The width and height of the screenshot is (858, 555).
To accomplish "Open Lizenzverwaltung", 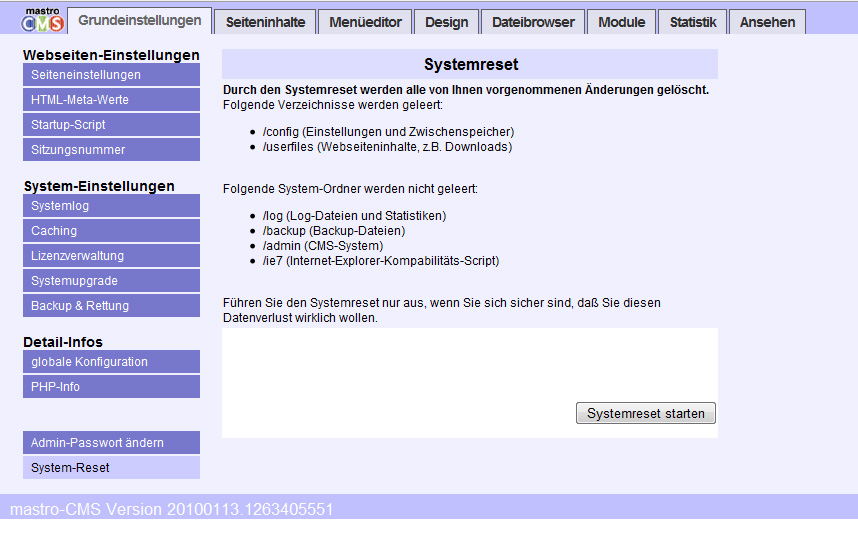I will 111,256.
